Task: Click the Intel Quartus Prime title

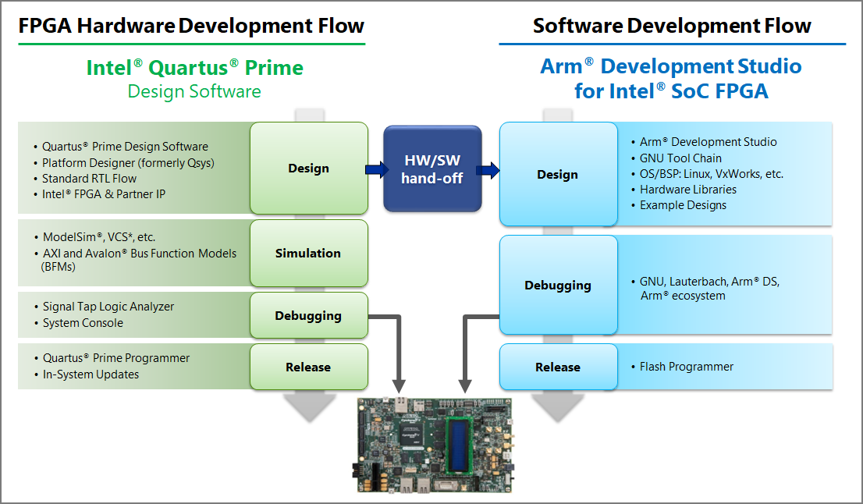Action: 195,68
